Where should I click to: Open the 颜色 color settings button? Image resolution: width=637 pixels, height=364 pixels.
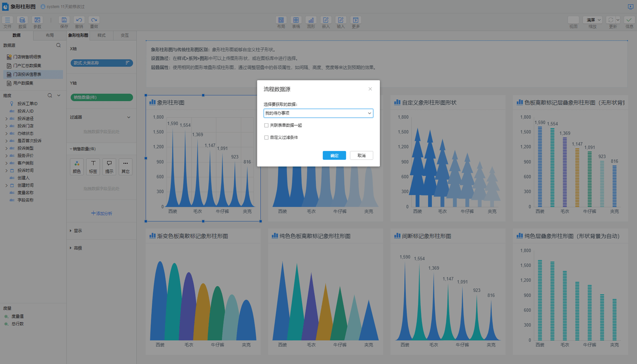(x=76, y=167)
